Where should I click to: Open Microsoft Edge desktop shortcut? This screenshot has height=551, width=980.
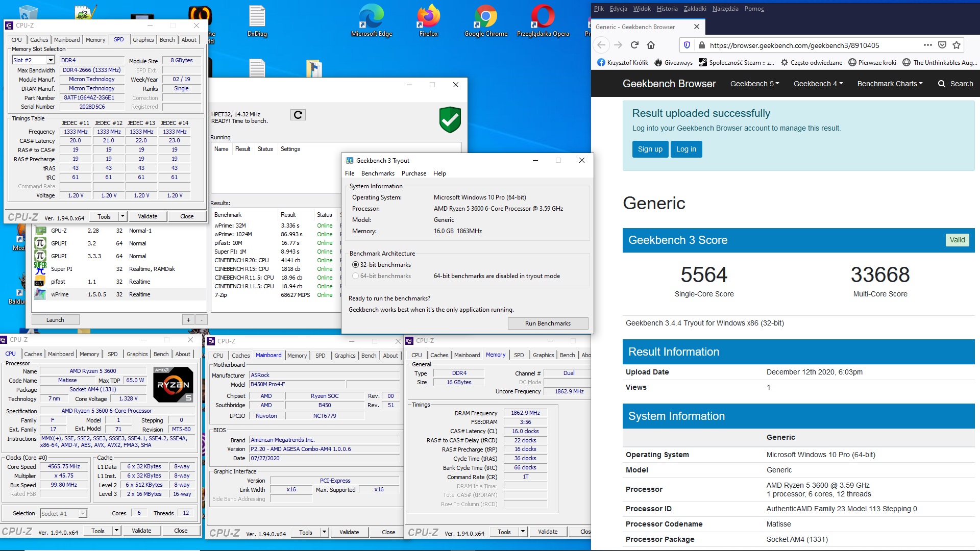pos(371,20)
